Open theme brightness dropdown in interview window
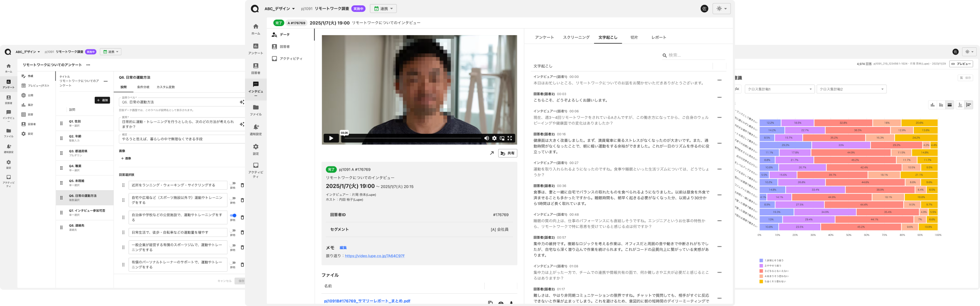The image size is (980, 306). point(722,9)
